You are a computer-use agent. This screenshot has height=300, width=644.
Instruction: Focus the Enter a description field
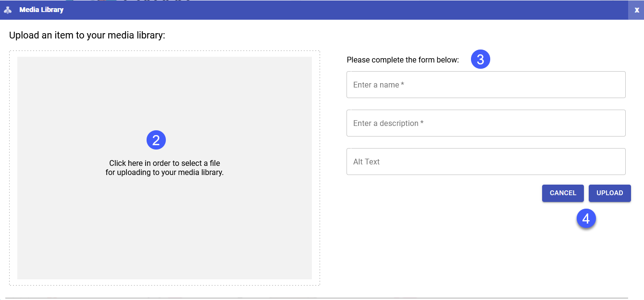pyautogui.click(x=486, y=123)
